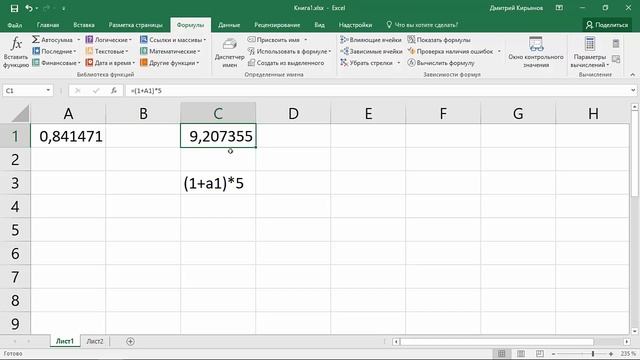Viewport: 640px width, 360px height.
Task: Click Use in Formula (Использовать в формуле)
Action: tap(289, 51)
